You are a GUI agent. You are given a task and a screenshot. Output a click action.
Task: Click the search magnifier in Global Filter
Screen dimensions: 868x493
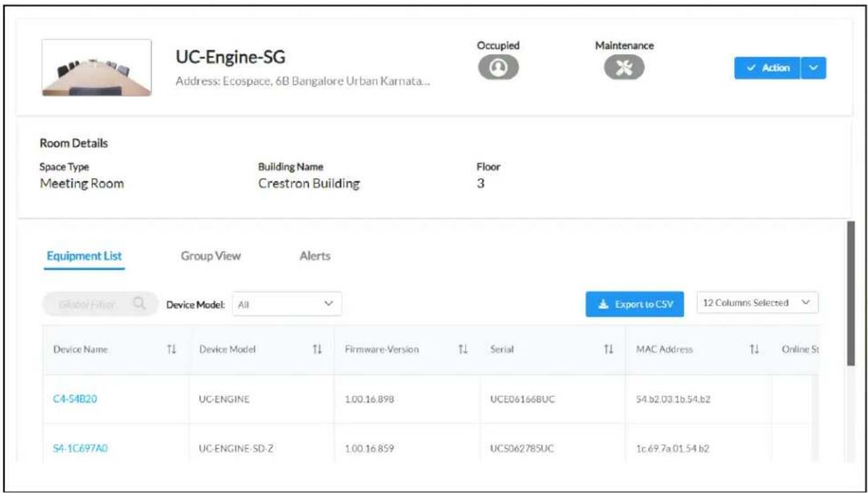point(140,304)
